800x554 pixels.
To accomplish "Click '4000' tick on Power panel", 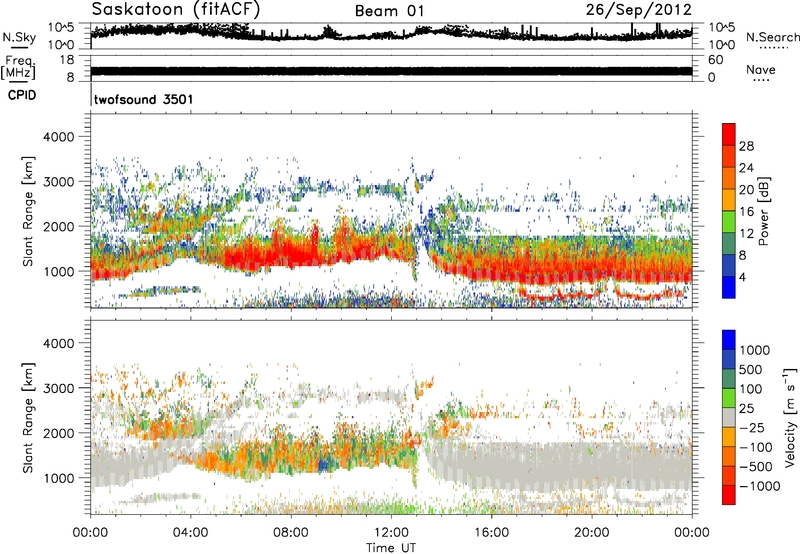I will pos(59,137).
